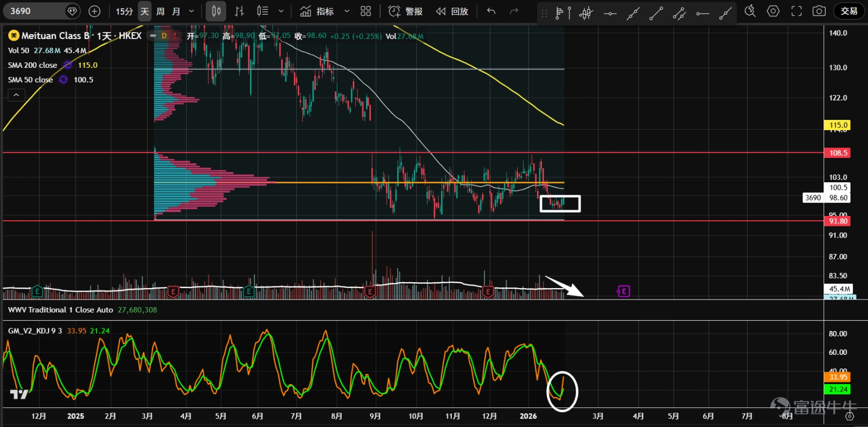Select the vertical line drawing tool
This screenshot has height=427, width=868.
point(569,13)
